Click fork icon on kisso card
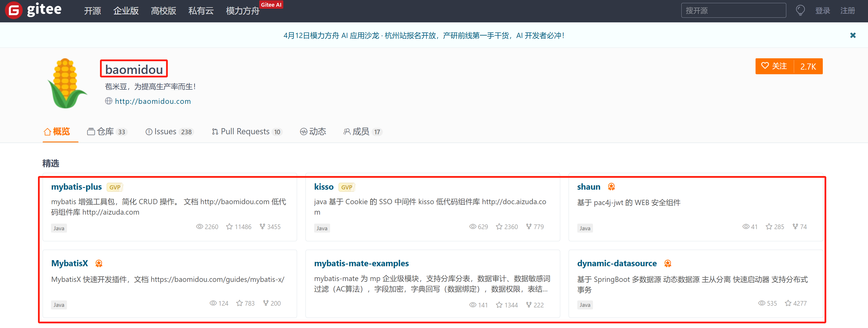This screenshot has height=328, width=868. pos(529,226)
